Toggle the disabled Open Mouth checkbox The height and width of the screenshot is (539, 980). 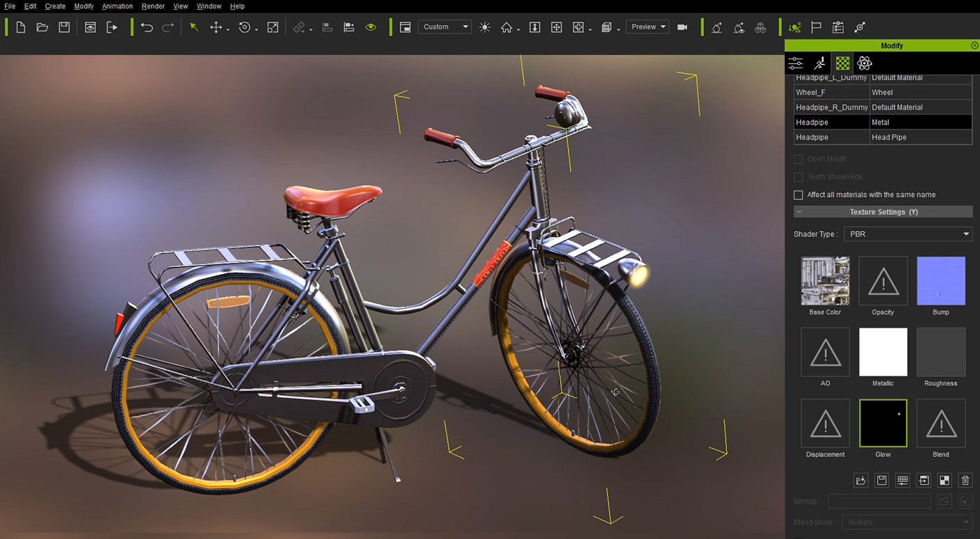point(798,159)
